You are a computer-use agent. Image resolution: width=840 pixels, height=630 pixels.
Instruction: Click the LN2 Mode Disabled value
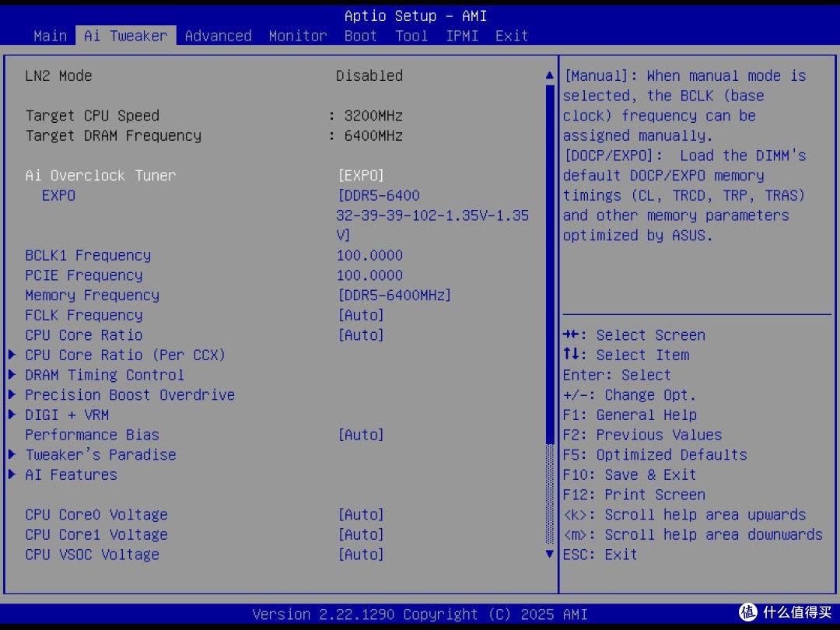pyautogui.click(x=369, y=75)
